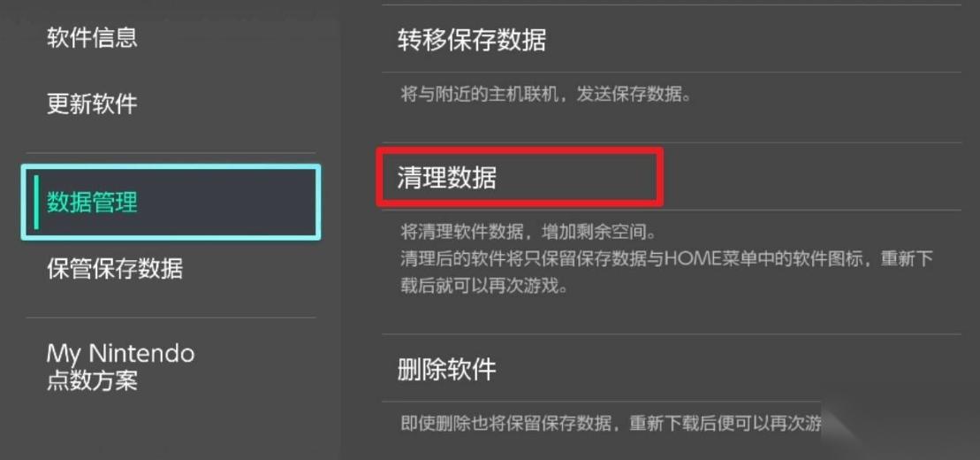The width and height of the screenshot is (980, 460).
Task: Click the 点数方案 text line
Action: point(92,381)
